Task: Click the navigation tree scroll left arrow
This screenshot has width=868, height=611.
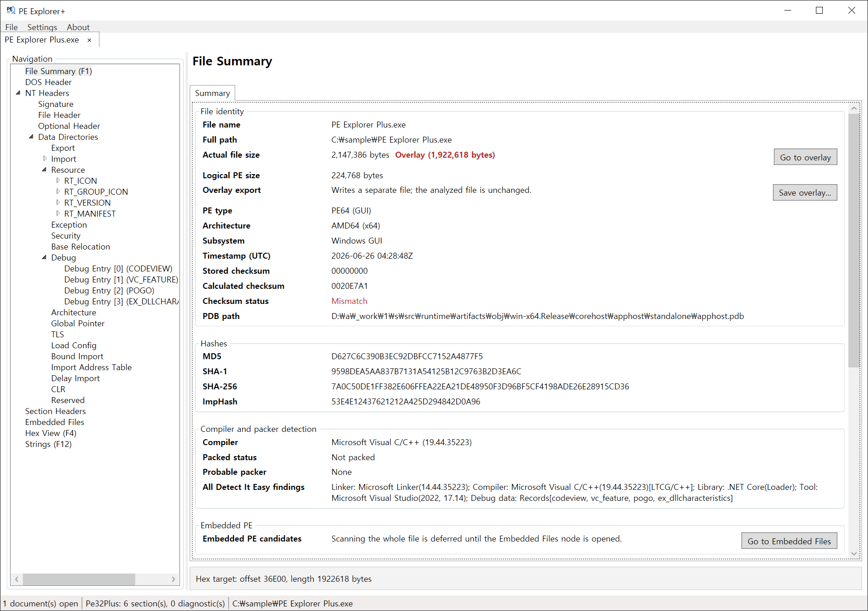Action: pos(17,579)
